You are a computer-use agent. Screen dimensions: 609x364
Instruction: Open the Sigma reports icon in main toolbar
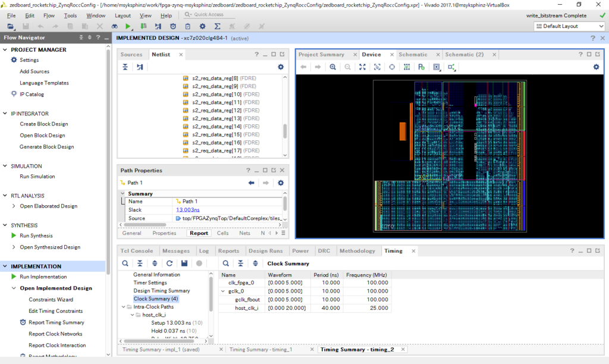pos(217,26)
